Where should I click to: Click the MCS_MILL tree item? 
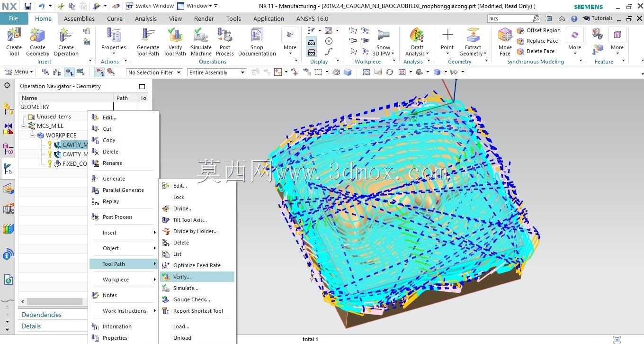(x=50, y=126)
